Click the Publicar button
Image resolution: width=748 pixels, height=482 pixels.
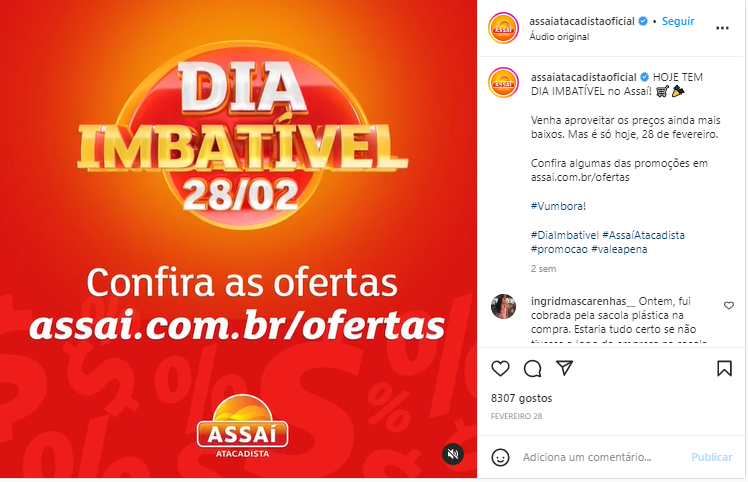pos(711,457)
